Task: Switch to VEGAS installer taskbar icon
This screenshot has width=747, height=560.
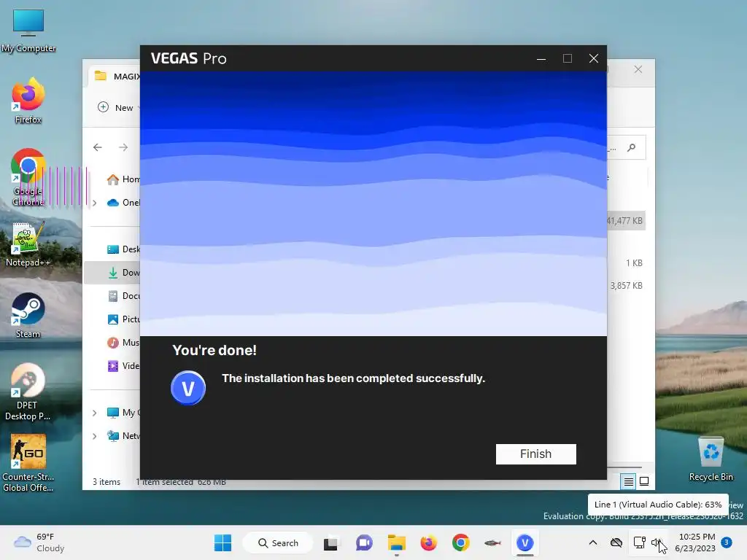Action: 525,542
